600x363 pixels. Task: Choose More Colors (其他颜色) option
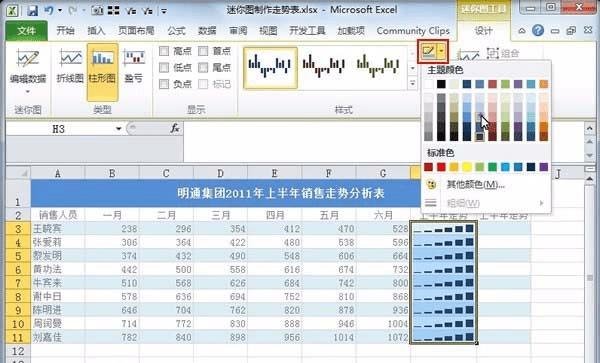pyautogui.click(x=476, y=185)
